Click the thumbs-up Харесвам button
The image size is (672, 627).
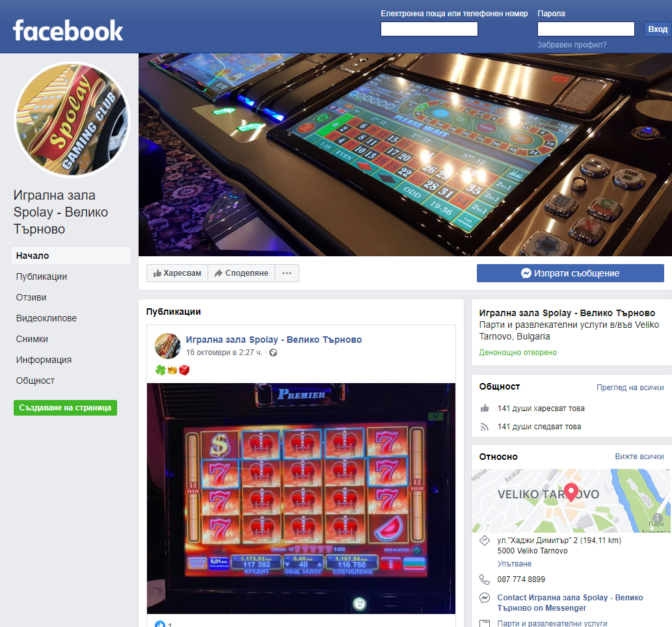177,273
